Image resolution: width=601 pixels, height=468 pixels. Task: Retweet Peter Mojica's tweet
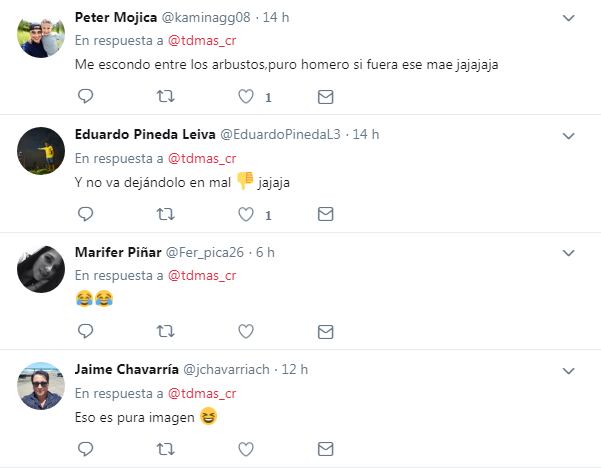pos(166,97)
